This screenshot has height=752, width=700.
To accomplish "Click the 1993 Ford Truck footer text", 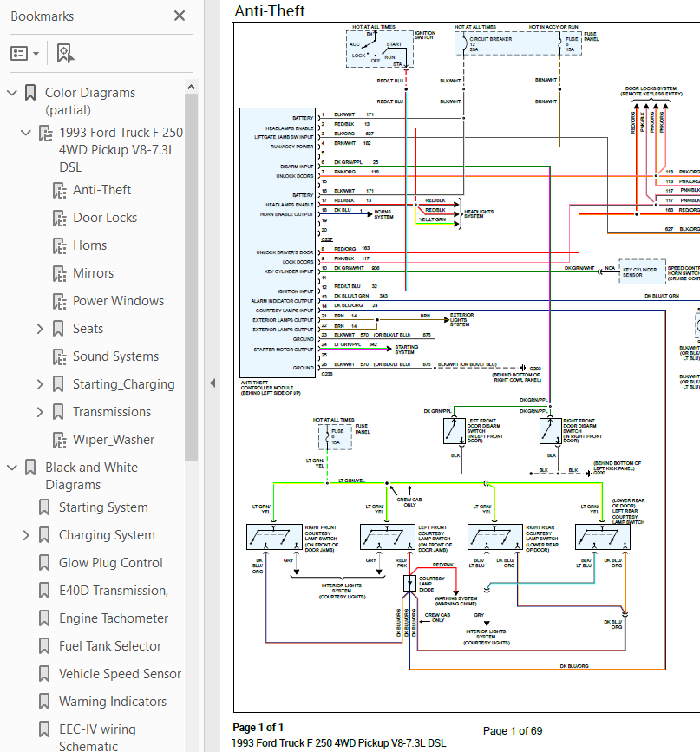I will point(339,743).
